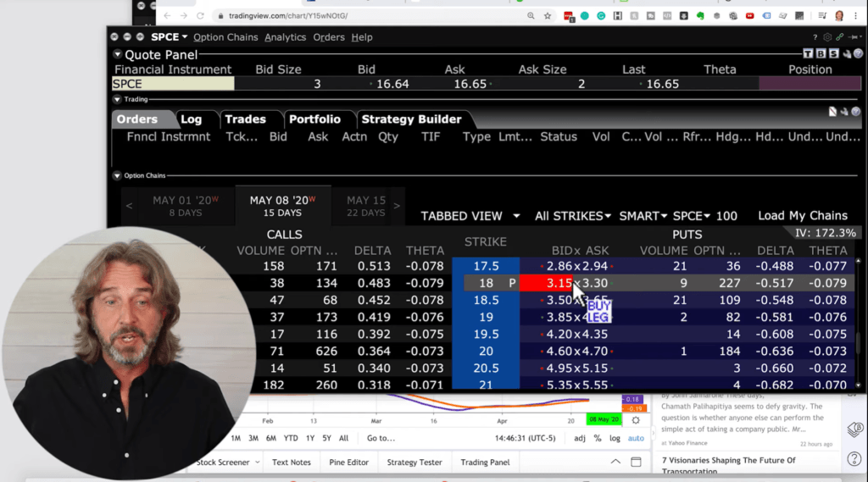868x482 pixels.
Task: Open Quote Panel help question-mark icon
Action: click(x=858, y=53)
